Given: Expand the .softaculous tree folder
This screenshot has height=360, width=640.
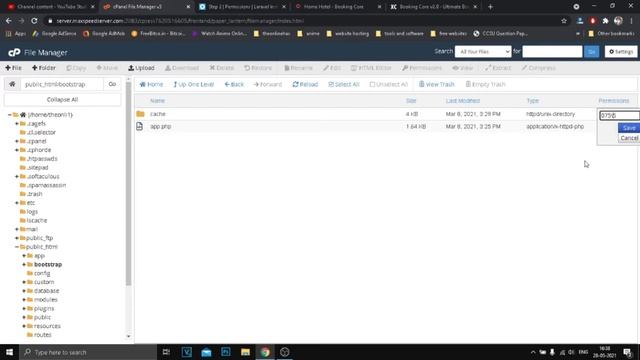Looking at the screenshot, I should 17,176.
